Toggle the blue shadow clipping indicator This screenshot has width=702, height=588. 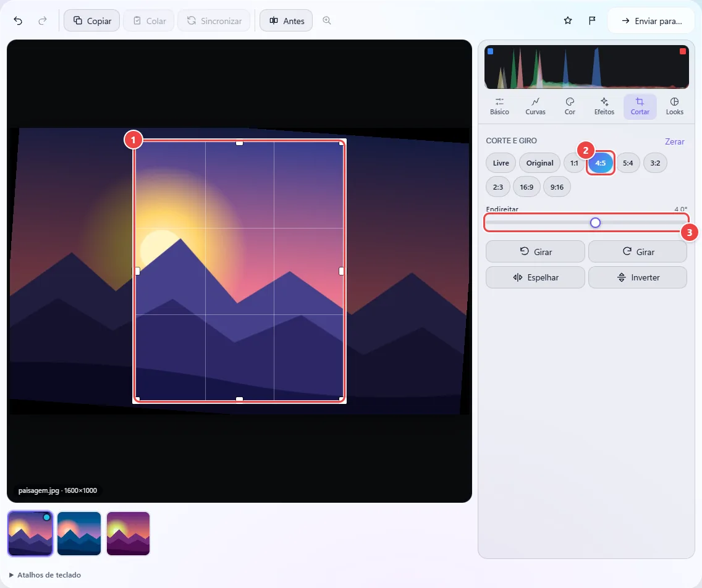pyautogui.click(x=490, y=51)
